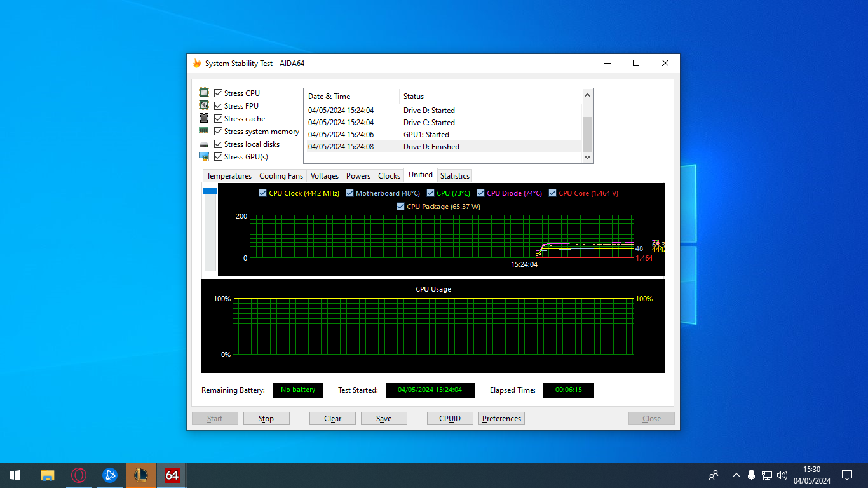Click the RAM module icon beside Stress system memory
Viewport: 868px width, 488px height.
[204, 131]
